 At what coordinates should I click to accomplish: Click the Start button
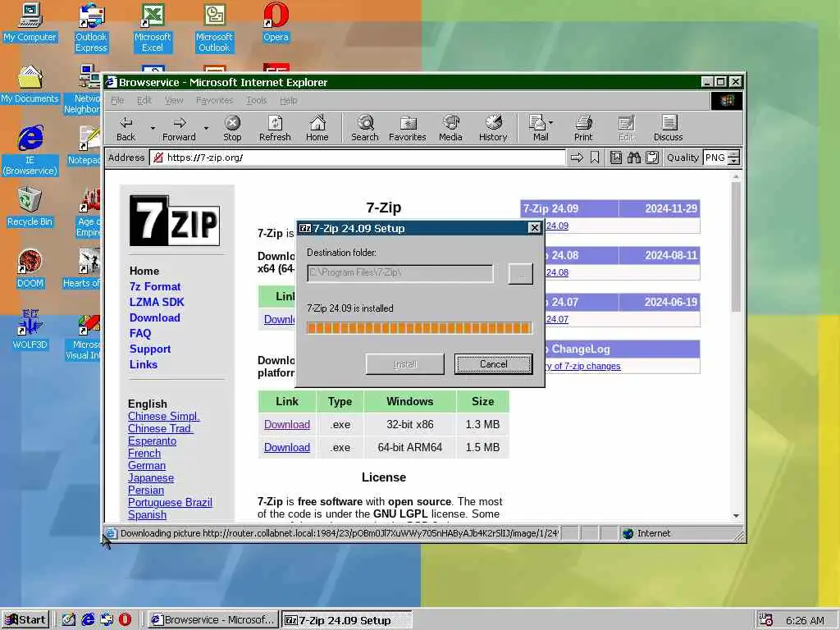pyautogui.click(x=25, y=620)
